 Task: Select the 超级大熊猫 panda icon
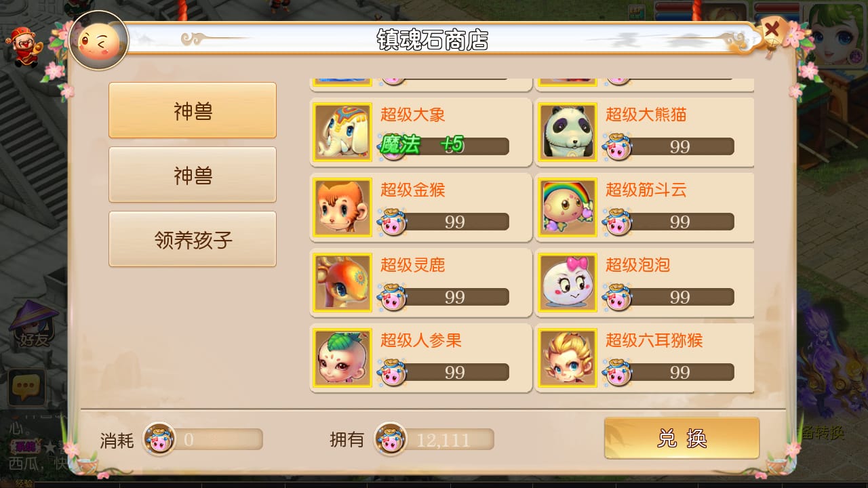(568, 132)
